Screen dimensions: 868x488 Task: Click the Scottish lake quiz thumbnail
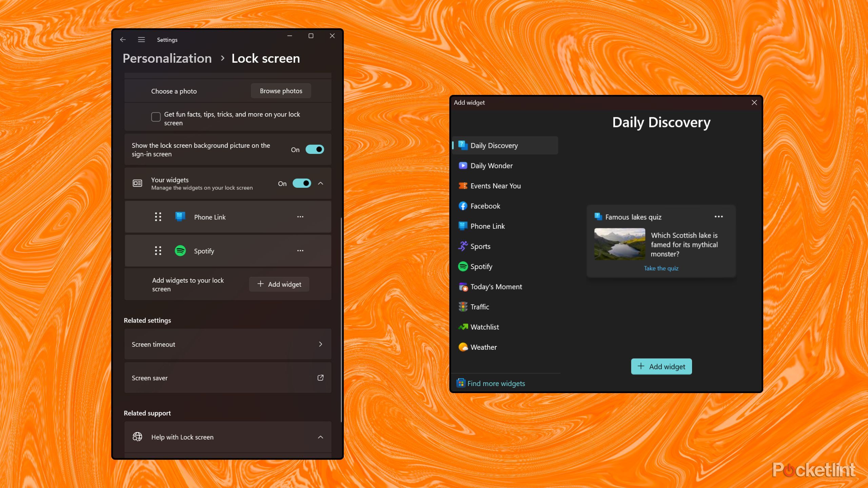[619, 244]
